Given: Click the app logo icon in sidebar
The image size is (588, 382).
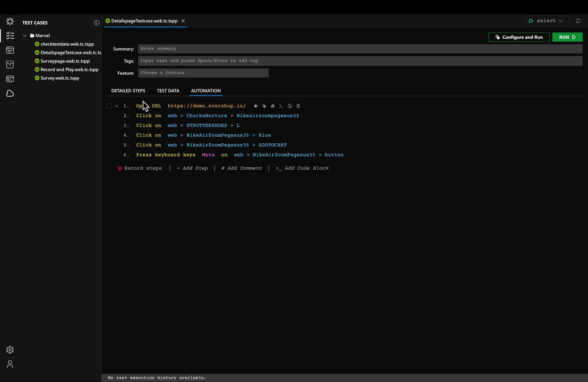Looking at the screenshot, I should tap(10, 21).
